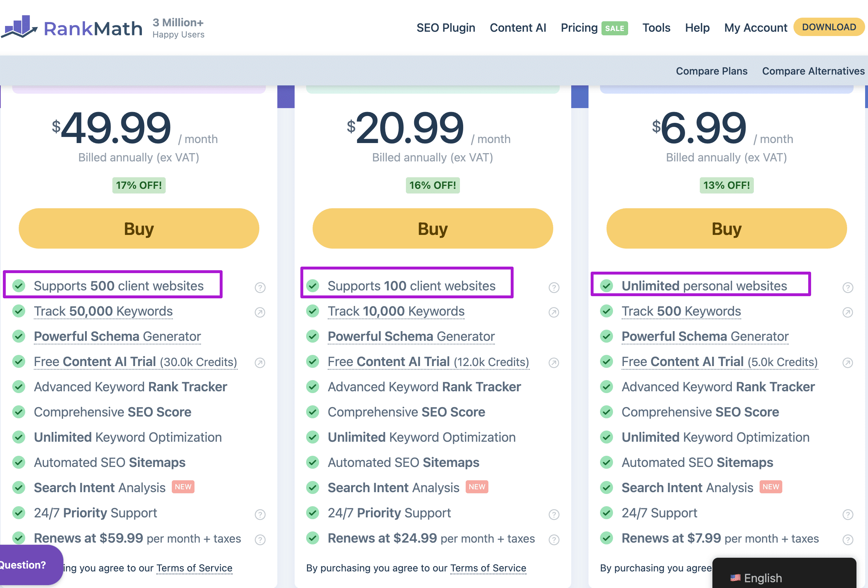Open the Question? chat widget
This screenshot has width=868, height=588.
tap(23, 565)
